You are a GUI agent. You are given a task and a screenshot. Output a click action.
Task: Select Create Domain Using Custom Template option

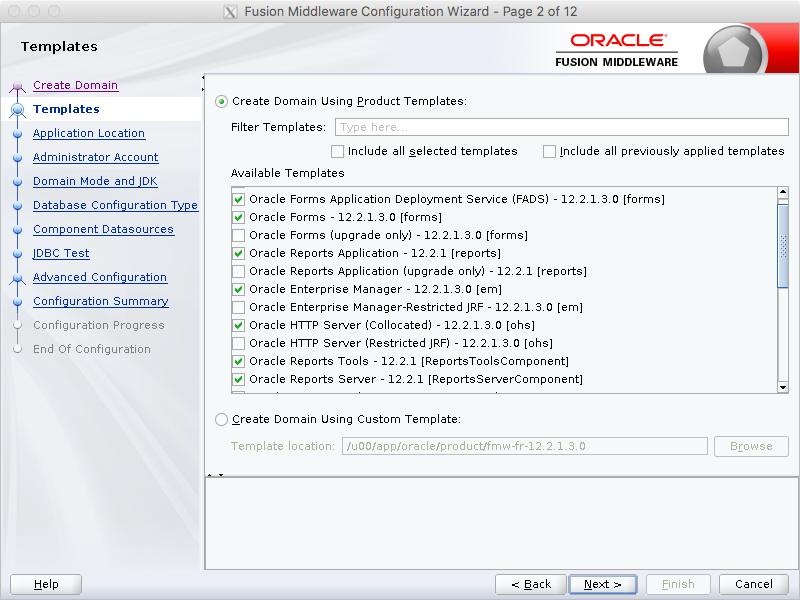point(221,419)
